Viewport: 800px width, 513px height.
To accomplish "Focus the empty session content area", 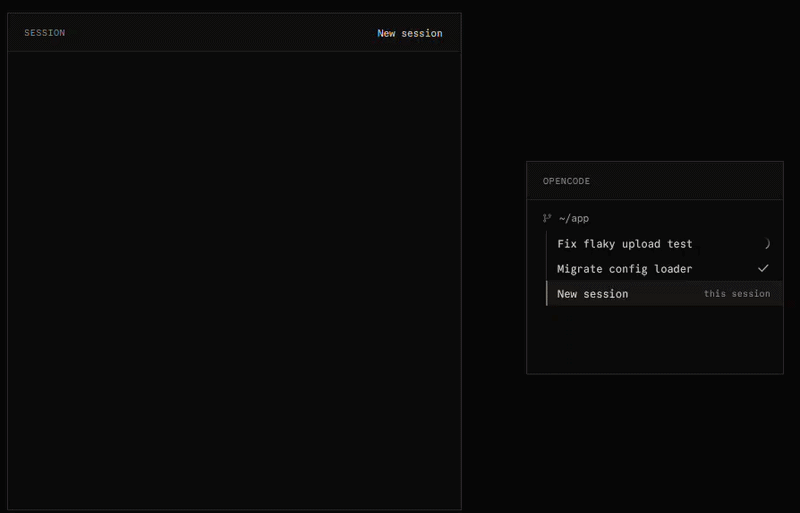I will (x=235, y=280).
